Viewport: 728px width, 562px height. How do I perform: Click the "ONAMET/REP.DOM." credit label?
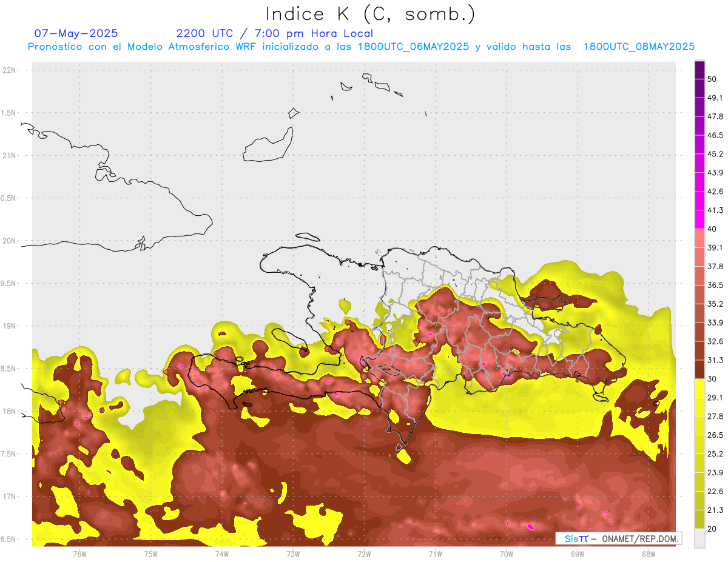[x=640, y=538]
